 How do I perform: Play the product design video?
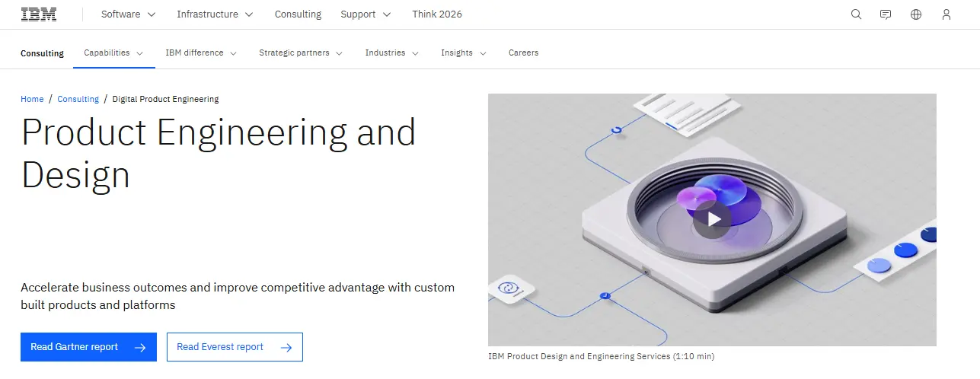712,219
